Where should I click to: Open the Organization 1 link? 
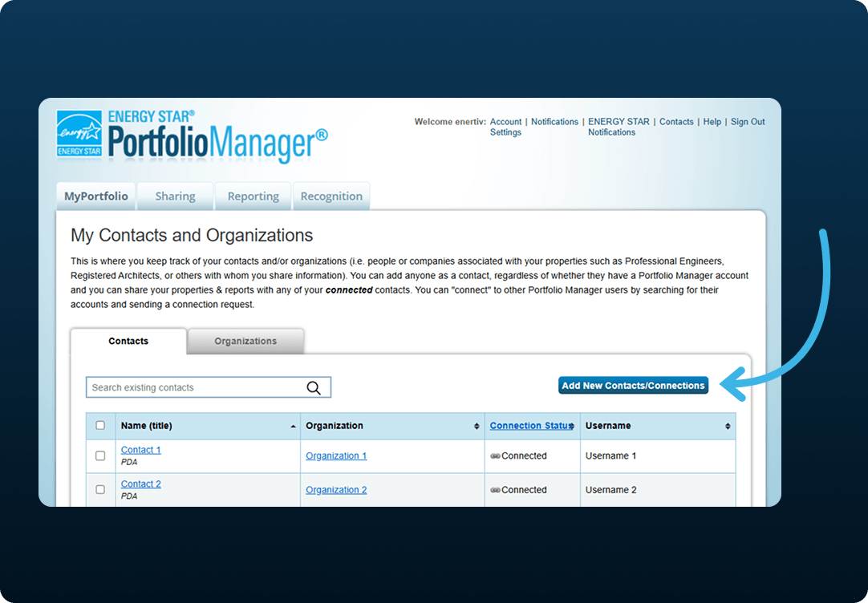[336, 455]
